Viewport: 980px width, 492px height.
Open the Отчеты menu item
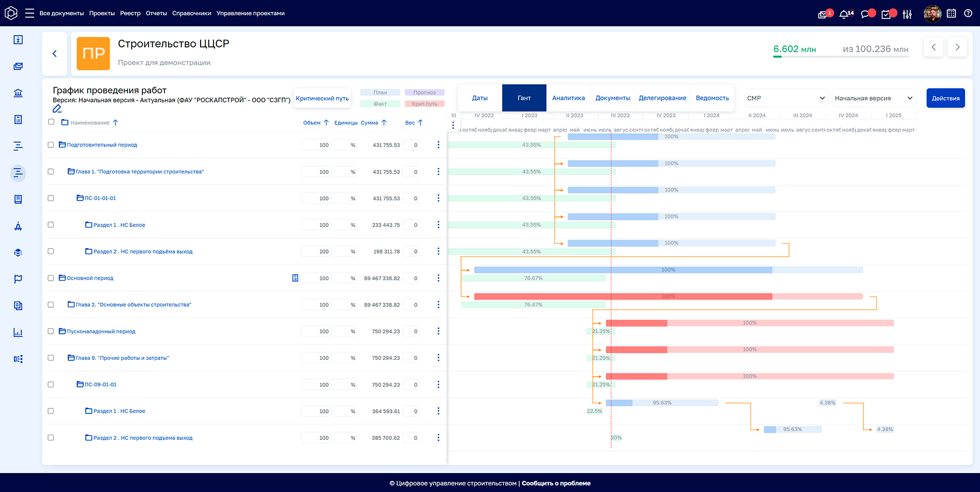pyautogui.click(x=156, y=13)
